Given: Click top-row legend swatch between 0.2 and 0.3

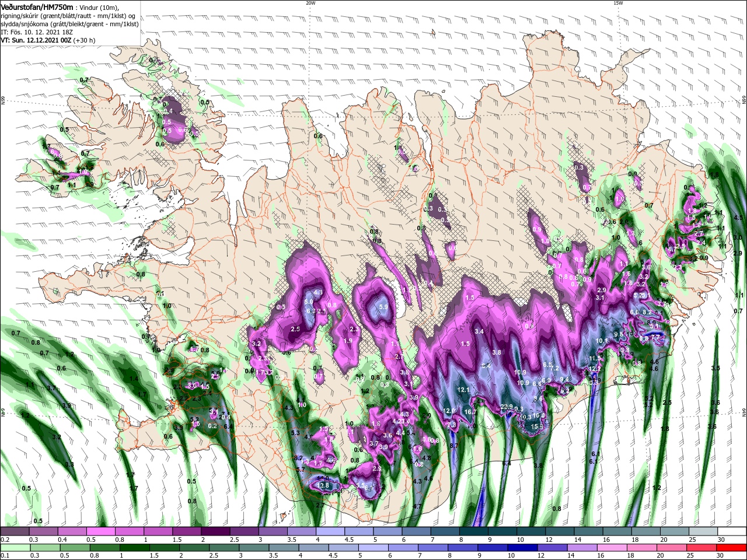Looking at the screenshot, I should (15, 531).
